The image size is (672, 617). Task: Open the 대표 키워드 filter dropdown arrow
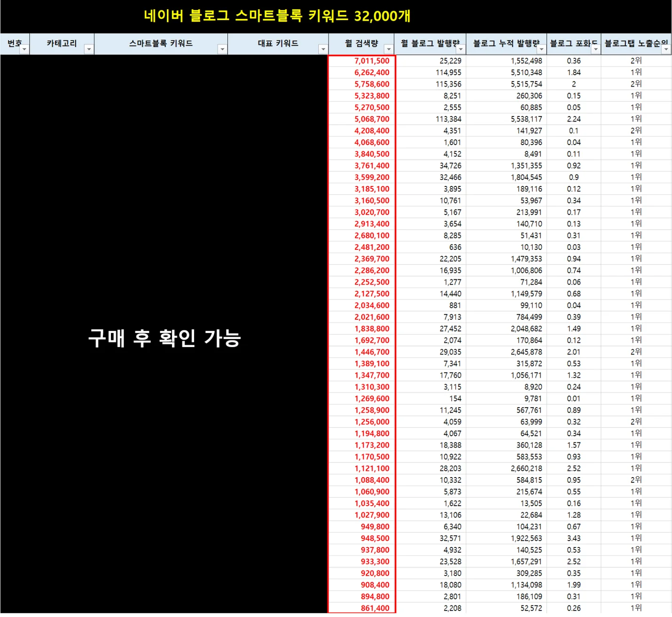coord(323,49)
